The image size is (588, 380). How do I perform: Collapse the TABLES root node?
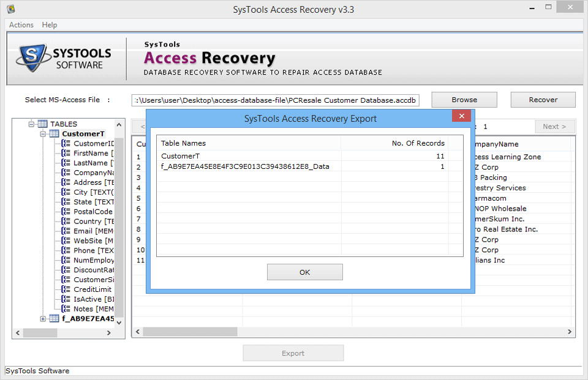pyautogui.click(x=31, y=124)
